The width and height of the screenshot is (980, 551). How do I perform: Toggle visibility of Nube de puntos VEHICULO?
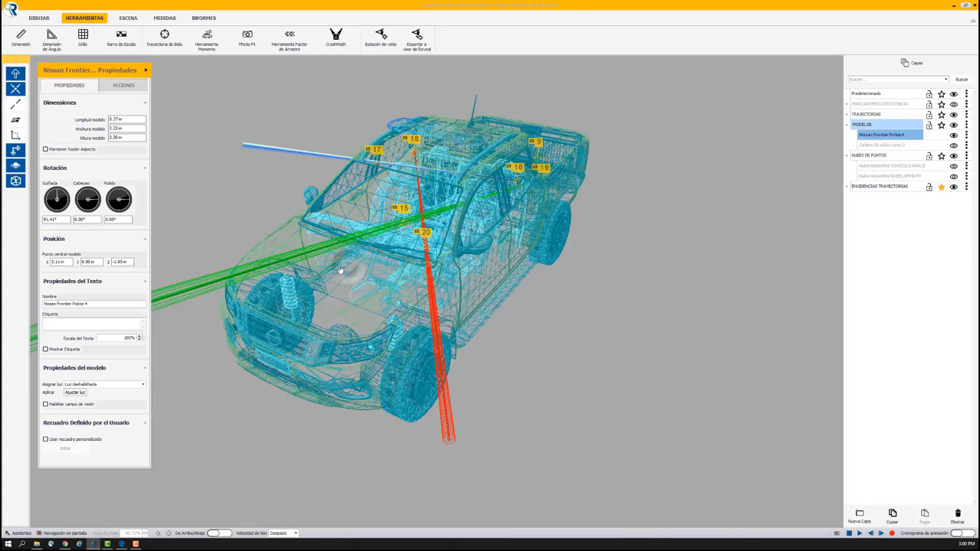(x=954, y=166)
